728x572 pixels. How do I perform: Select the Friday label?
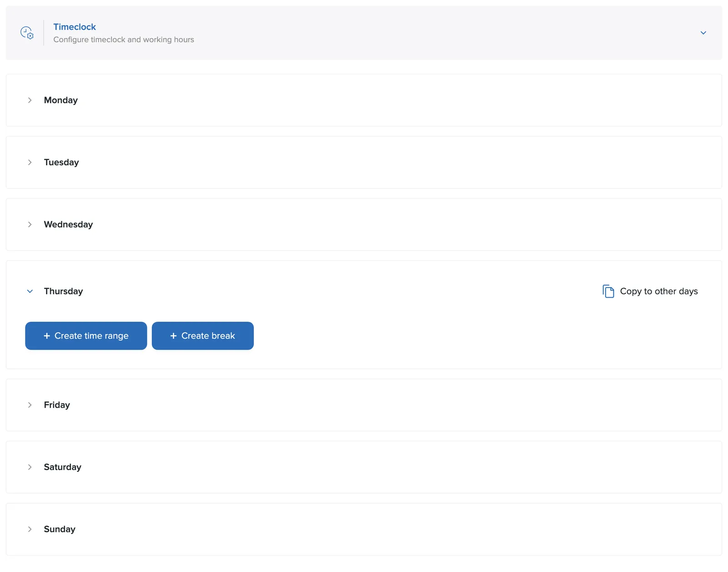click(x=57, y=405)
